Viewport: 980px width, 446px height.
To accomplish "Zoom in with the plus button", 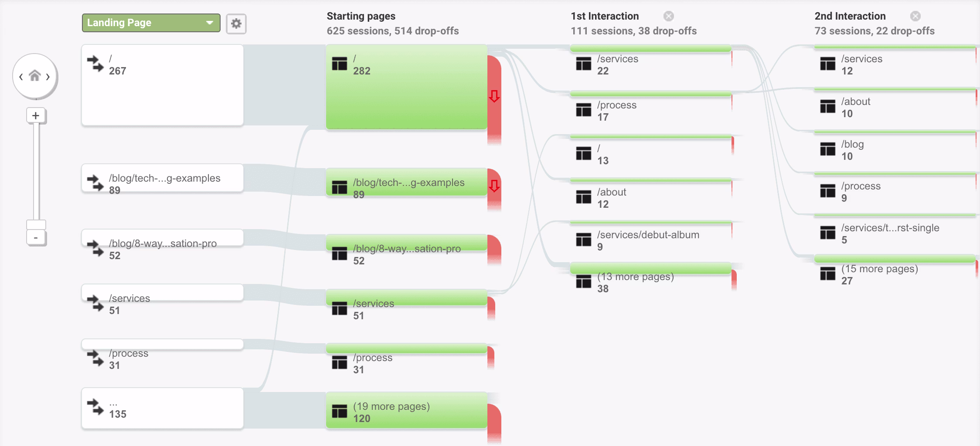I will [x=35, y=115].
